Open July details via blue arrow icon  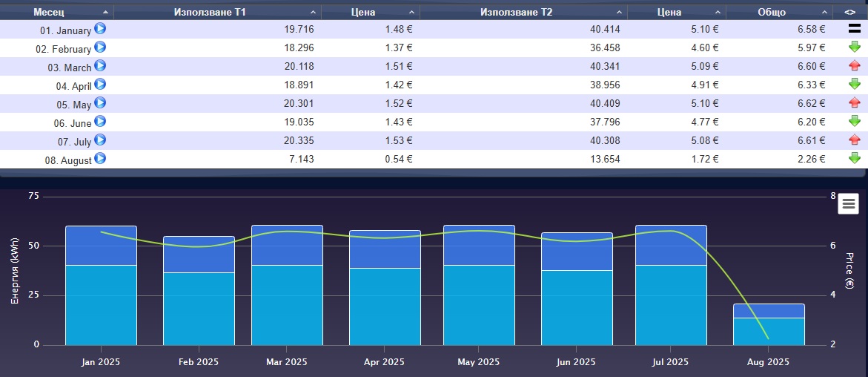tap(100, 140)
